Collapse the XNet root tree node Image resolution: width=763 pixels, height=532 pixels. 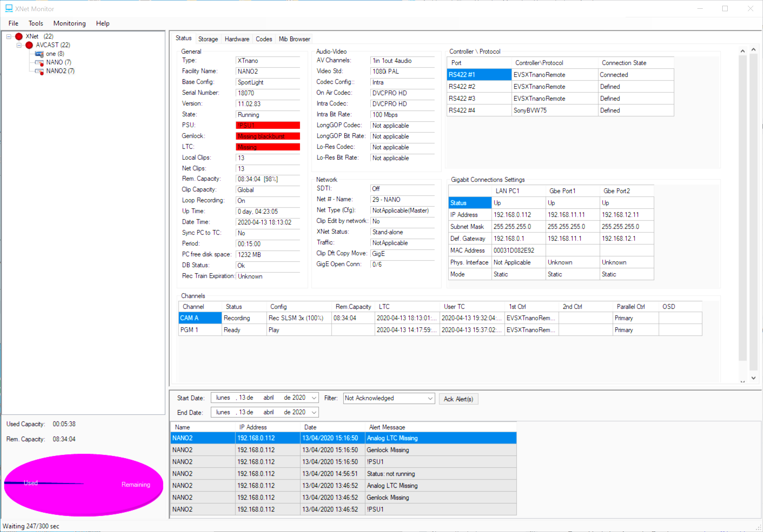pyautogui.click(x=9, y=36)
